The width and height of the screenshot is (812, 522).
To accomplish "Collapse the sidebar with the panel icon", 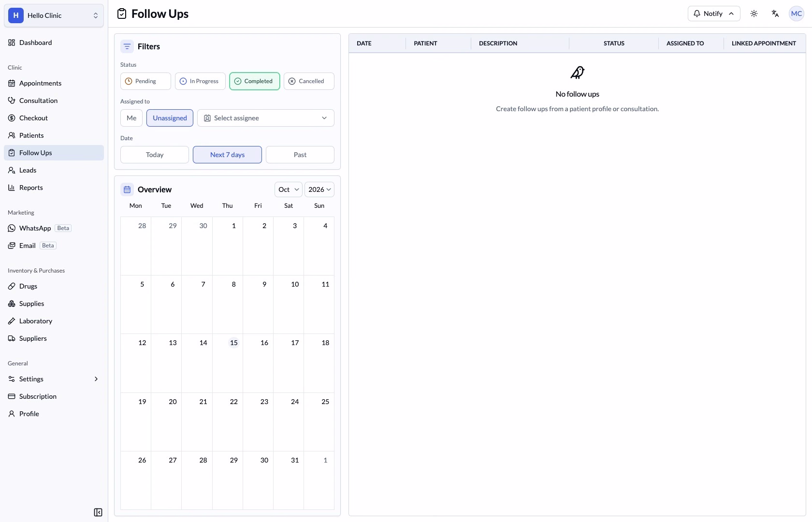I will [x=98, y=512].
